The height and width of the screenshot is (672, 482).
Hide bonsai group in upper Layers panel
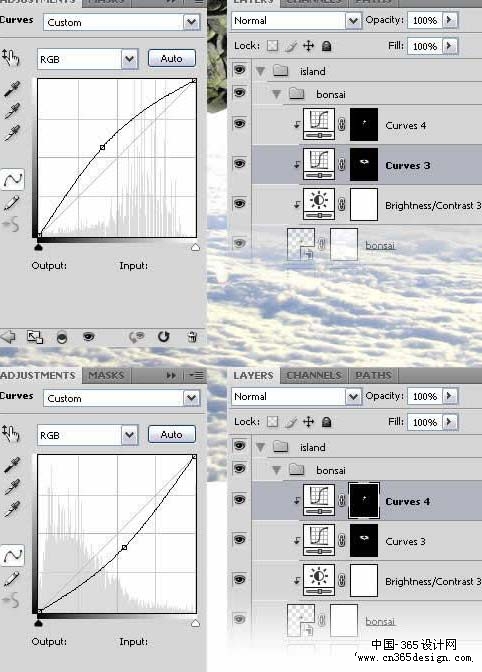pyautogui.click(x=240, y=92)
